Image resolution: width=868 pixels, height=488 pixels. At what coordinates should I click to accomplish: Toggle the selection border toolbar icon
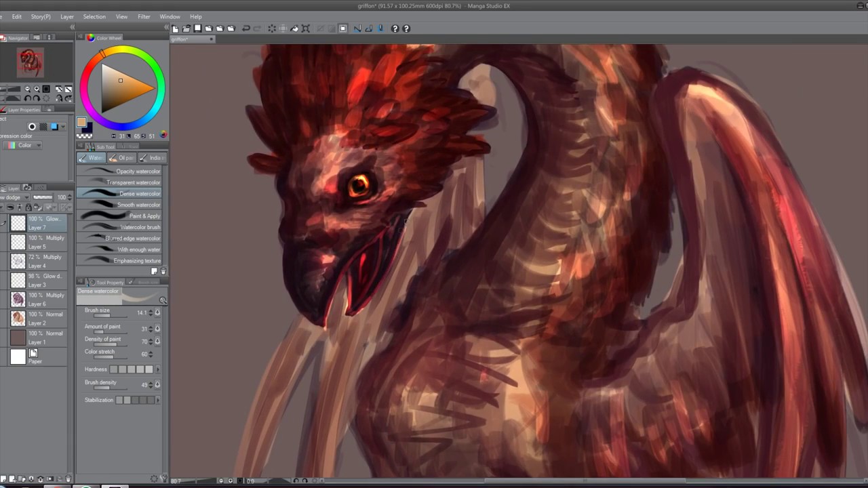(x=343, y=28)
